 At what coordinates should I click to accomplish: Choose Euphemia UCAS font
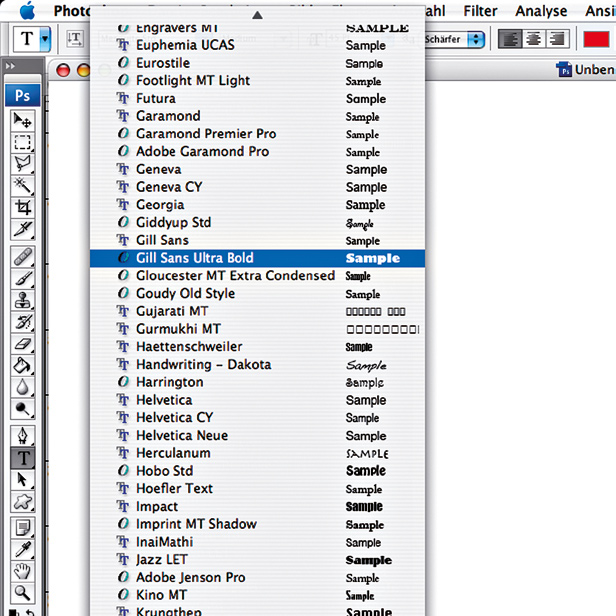pos(257,45)
